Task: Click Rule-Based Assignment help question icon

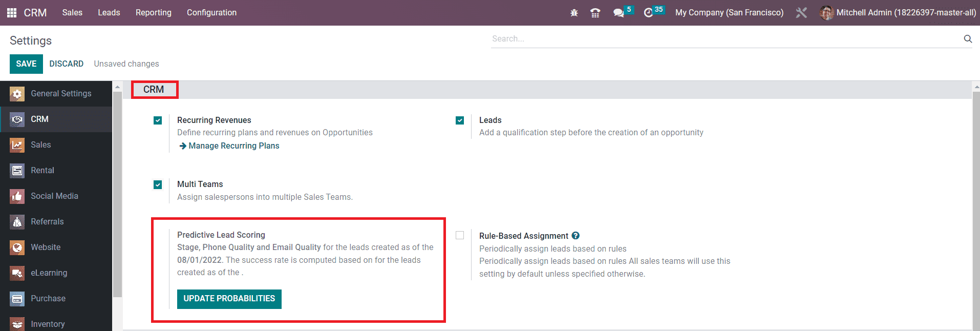Action: pyautogui.click(x=576, y=236)
